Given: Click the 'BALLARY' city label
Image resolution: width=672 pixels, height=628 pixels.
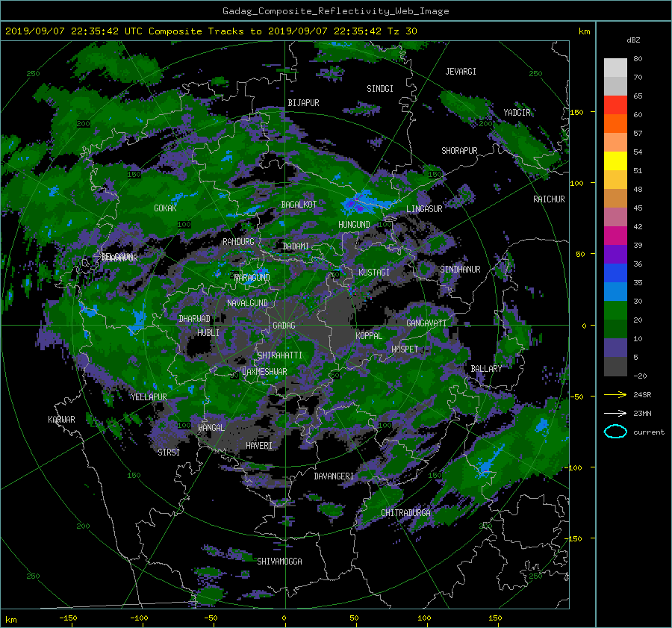Looking at the screenshot, I should (486, 369).
